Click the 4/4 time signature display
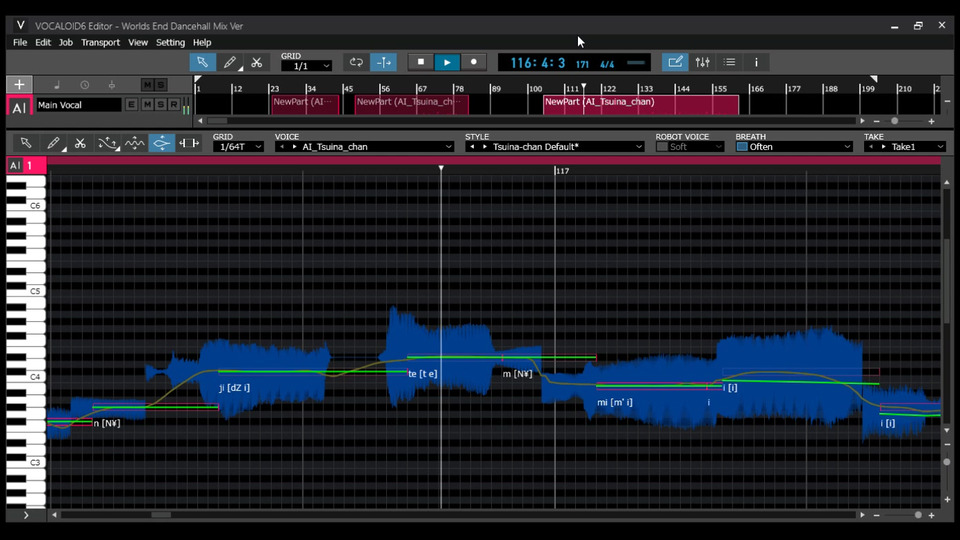Viewport: 960px width, 540px height. (x=607, y=64)
